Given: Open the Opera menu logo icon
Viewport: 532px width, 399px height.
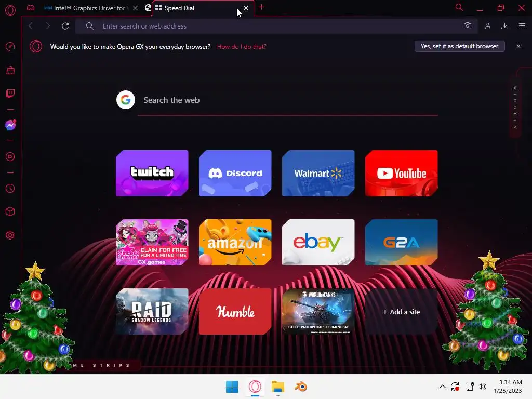Looking at the screenshot, I should click(10, 10).
